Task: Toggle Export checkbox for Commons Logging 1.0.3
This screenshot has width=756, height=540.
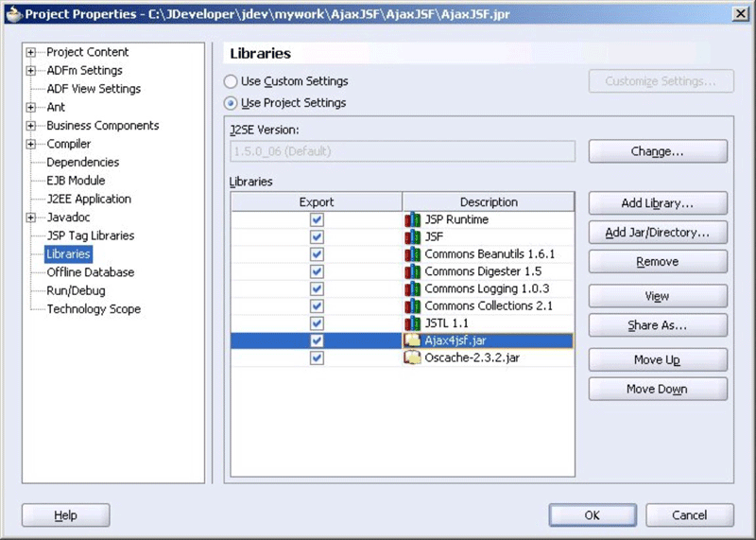Action: point(317,289)
